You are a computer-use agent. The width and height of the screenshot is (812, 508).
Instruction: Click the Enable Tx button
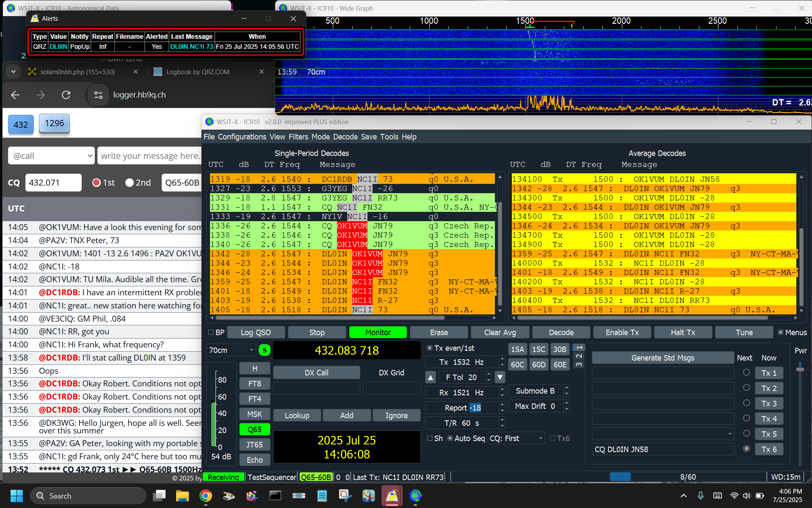point(622,332)
